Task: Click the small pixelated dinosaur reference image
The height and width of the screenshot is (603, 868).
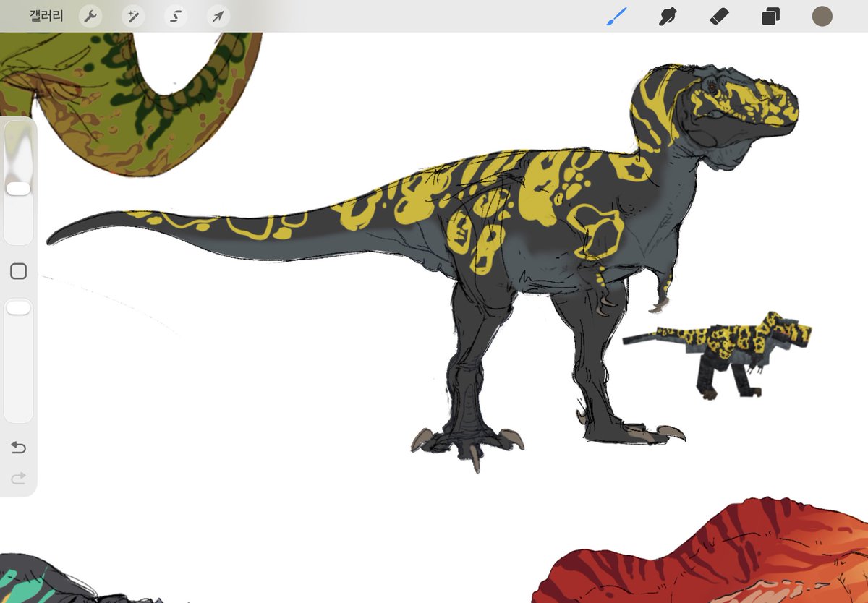Action: point(718,354)
